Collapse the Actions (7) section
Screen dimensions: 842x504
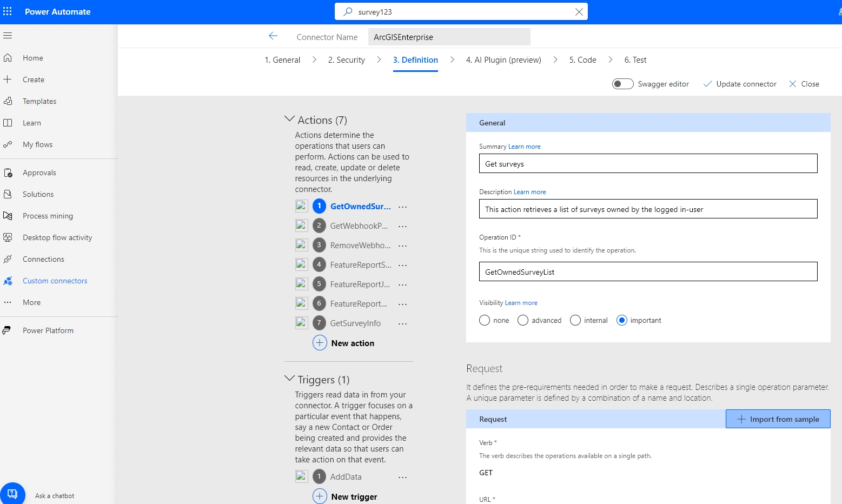pyautogui.click(x=289, y=118)
